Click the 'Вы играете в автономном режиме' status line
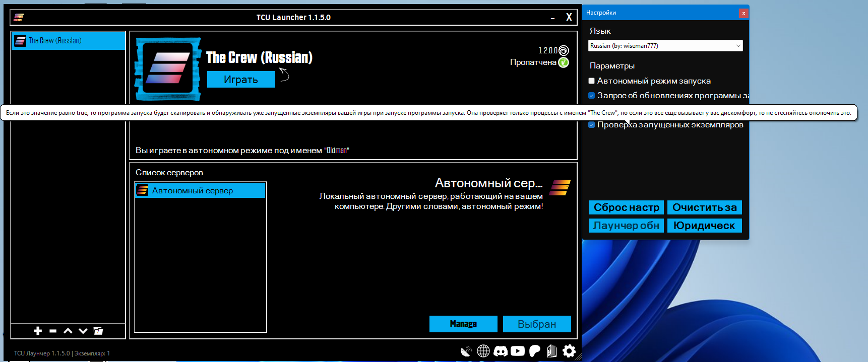 point(242,150)
